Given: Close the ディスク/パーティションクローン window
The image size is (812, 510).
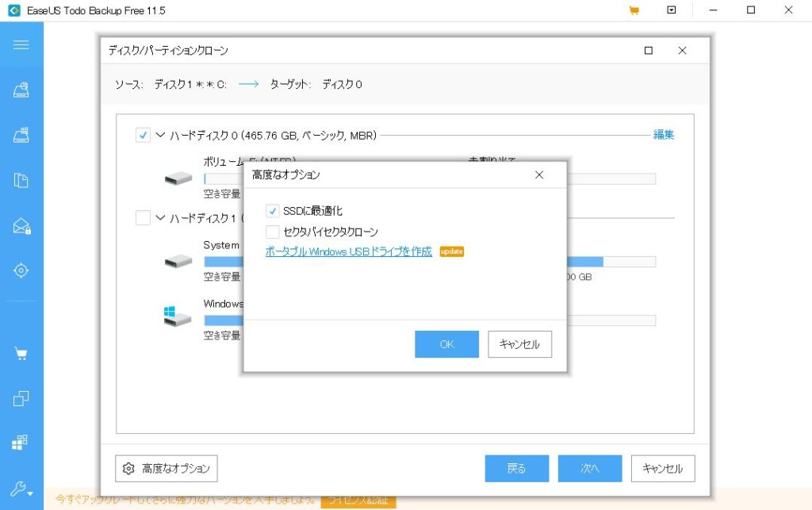Looking at the screenshot, I should [x=682, y=50].
